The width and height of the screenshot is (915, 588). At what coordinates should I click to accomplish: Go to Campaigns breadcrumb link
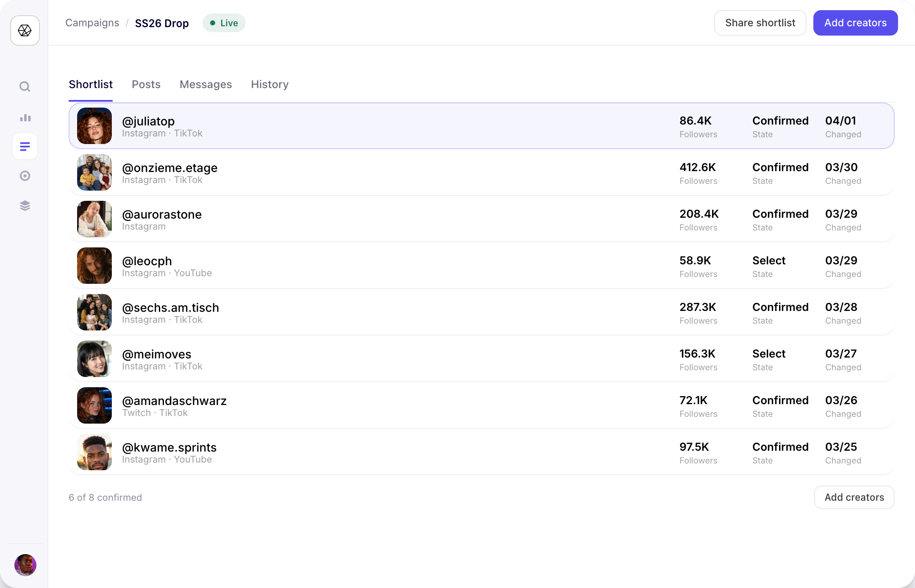pyautogui.click(x=92, y=23)
